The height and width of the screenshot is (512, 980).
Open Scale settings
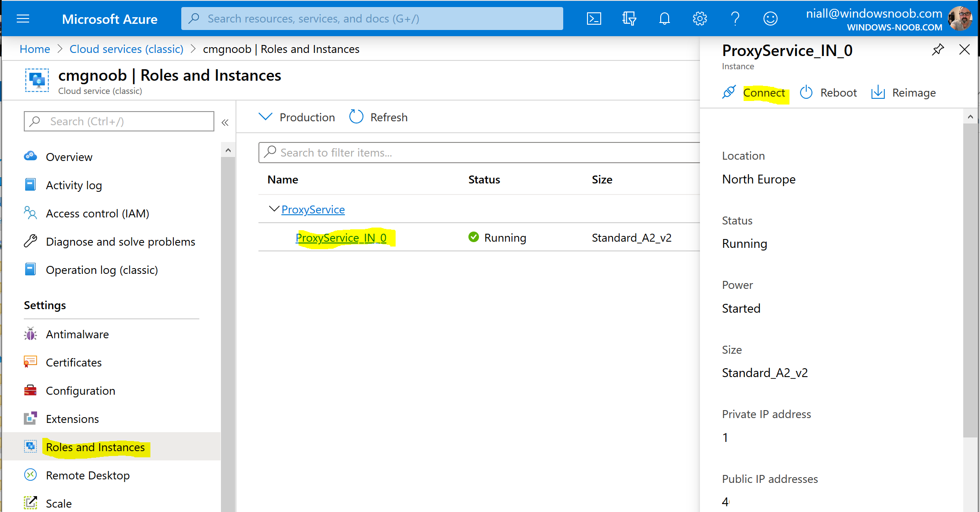[x=59, y=504]
